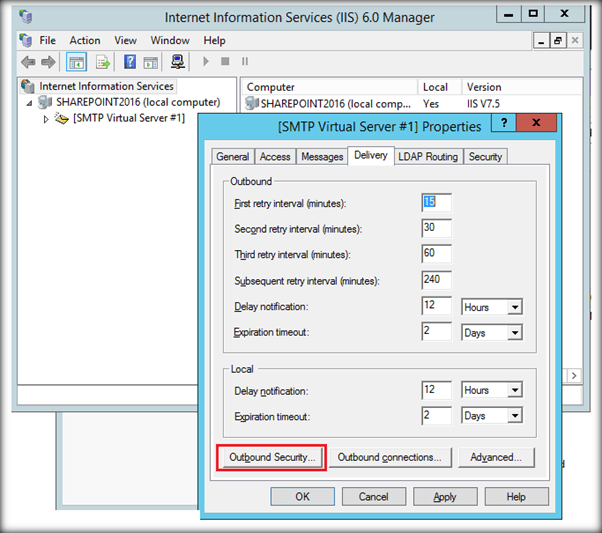
Task: Click the IIS icon in the menu bar
Action: (26, 40)
